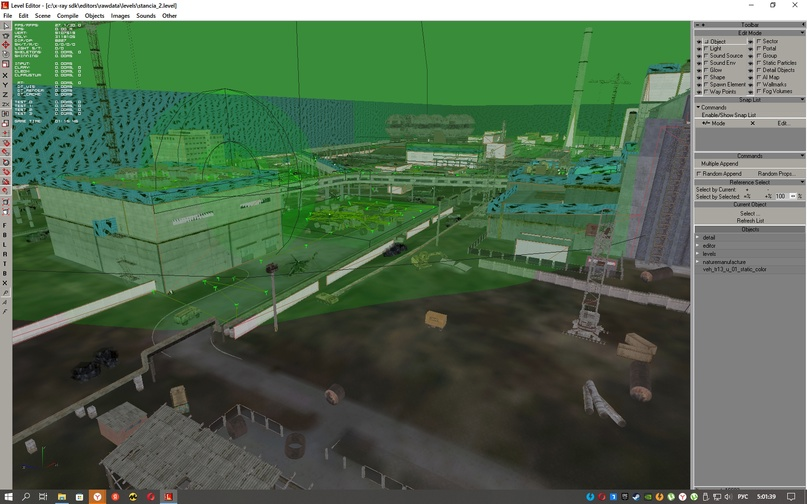The height and width of the screenshot is (504, 807).
Task: Toggle the X axis constraint
Action: (6, 75)
